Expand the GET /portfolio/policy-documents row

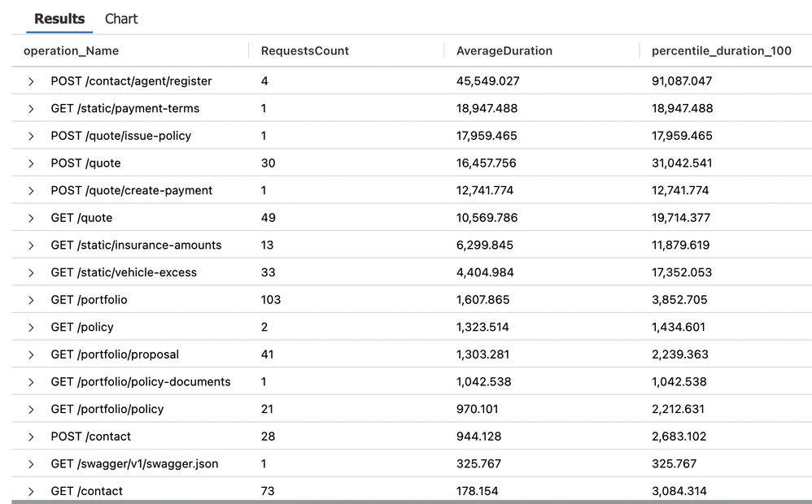pyautogui.click(x=31, y=381)
